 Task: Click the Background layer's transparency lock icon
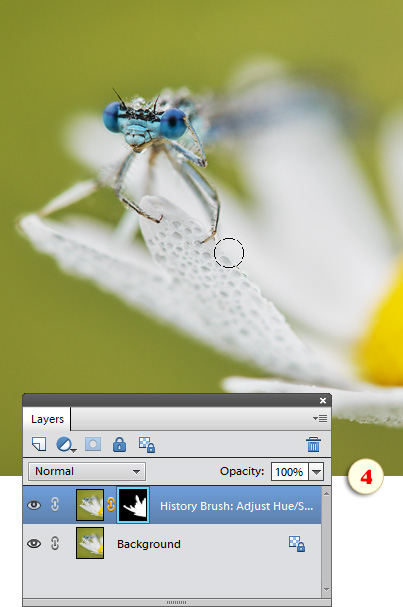tap(297, 544)
